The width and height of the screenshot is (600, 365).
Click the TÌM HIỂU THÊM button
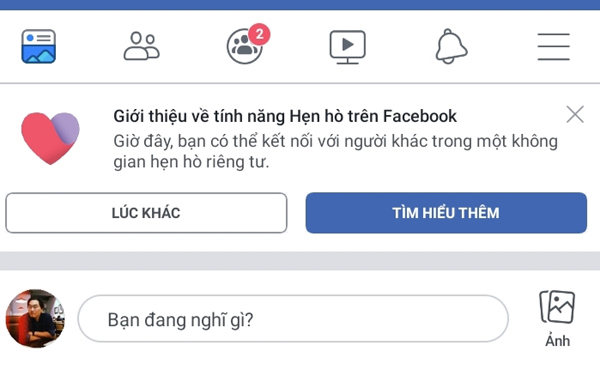click(x=446, y=213)
